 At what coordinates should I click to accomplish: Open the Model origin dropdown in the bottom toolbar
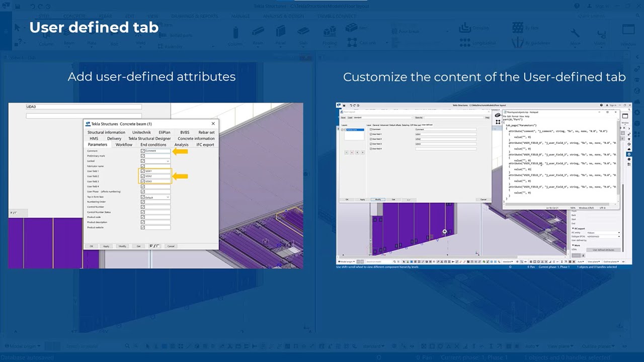point(347,261)
